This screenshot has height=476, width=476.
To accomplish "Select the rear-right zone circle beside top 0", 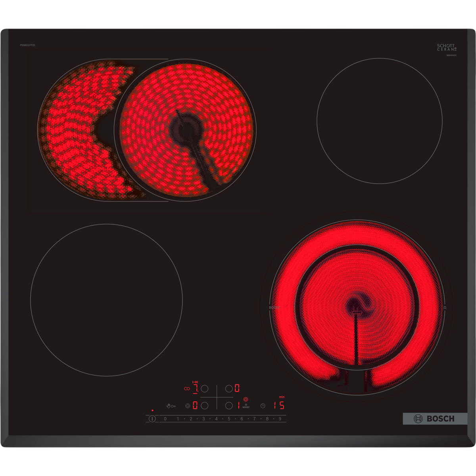I will coord(229,389).
